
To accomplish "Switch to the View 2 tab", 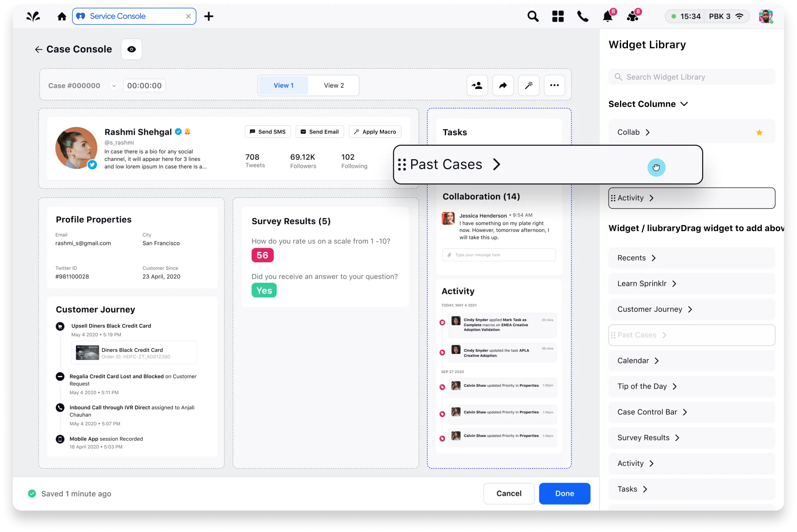I will coord(334,85).
